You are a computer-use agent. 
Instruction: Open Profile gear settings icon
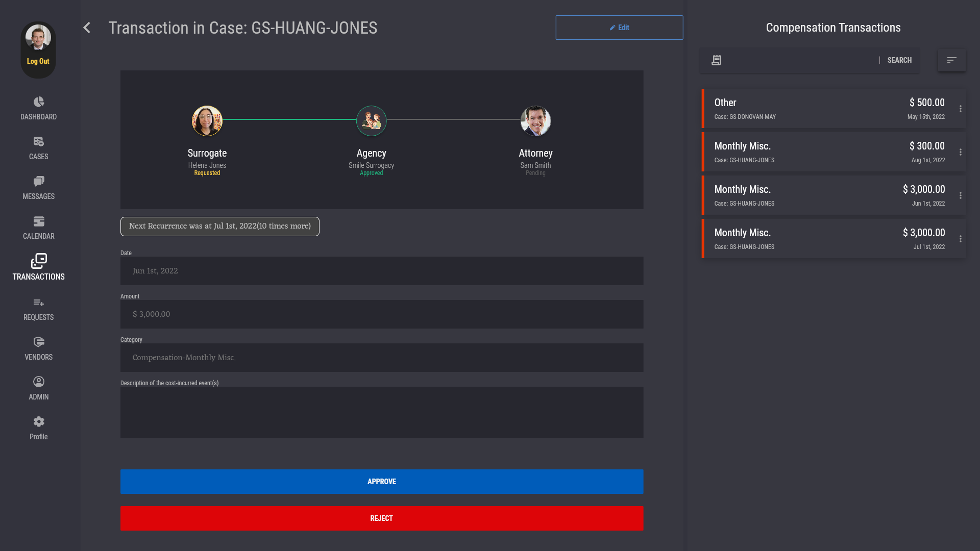[39, 422]
